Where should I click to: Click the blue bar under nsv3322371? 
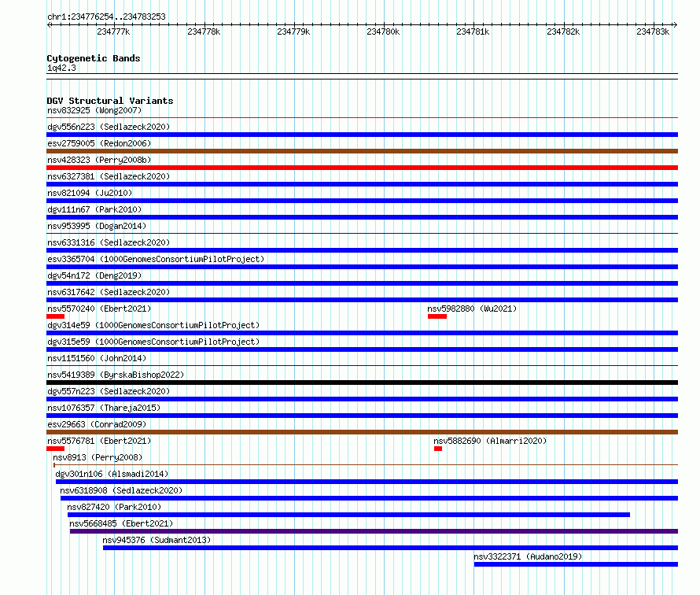coord(576,564)
